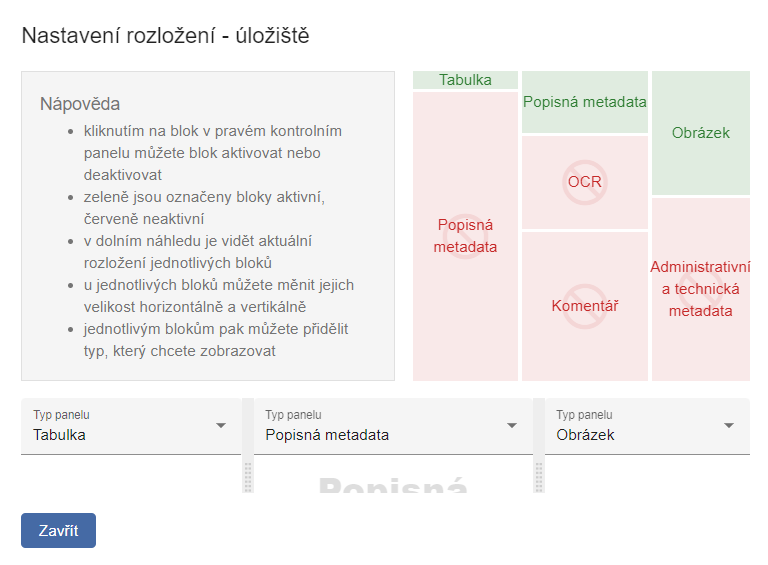Deactivate the green Tabulka block
The width and height of the screenshot is (768, 565).
point(466,80)
